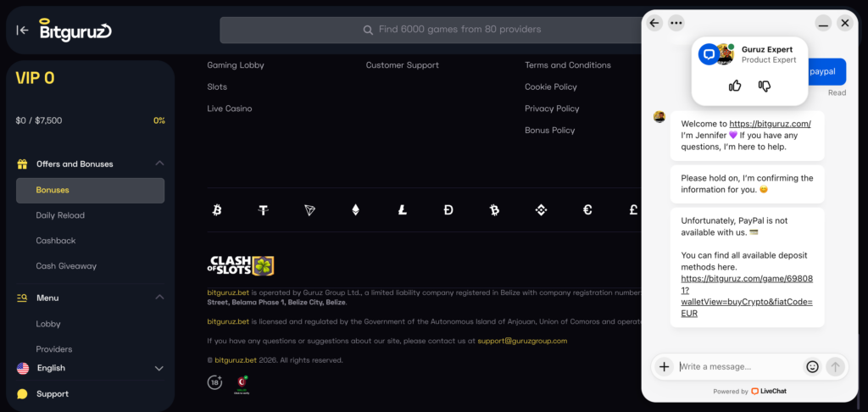Screen dimensions: 868x412
Task: Click the send message arrow button
Action: click(835, 366)
